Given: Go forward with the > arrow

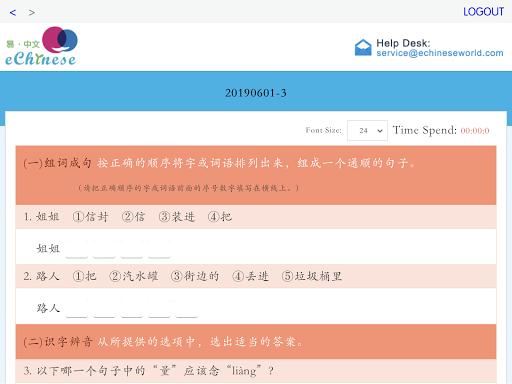Looking at the screenshot, I should [32, 13].
